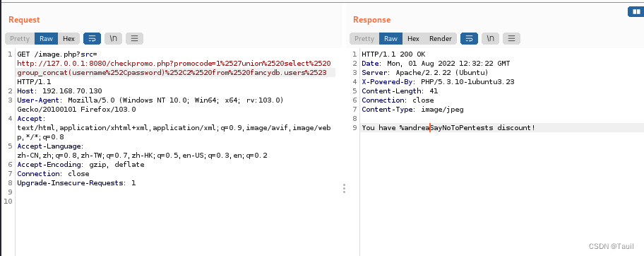Image resolution: width=644 pixels, height=256 pixels.
Task: Click the 'You have %andrea...' response body
Action: [x=448, y=127]
